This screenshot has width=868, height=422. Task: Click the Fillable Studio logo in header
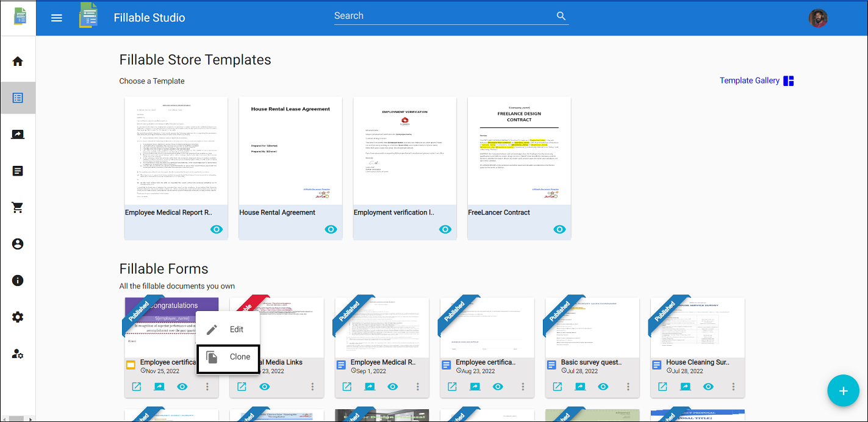click(88, 15)
